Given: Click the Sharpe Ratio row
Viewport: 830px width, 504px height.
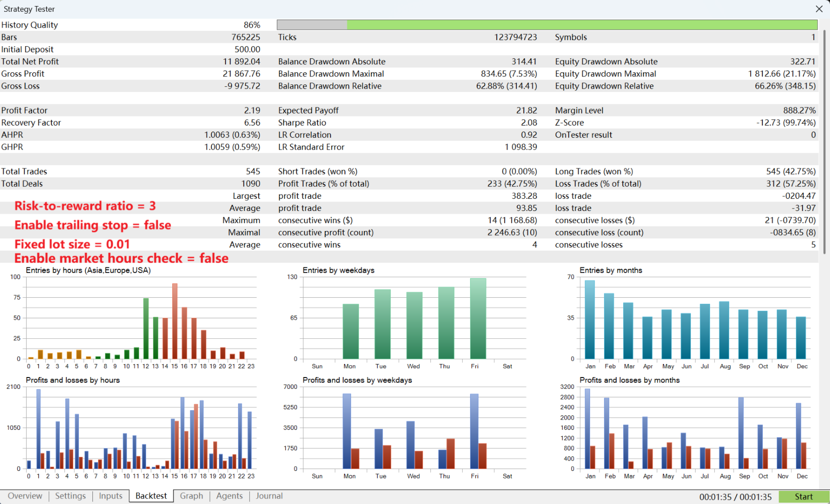Looking at the screenshot, I should (408, 123).
